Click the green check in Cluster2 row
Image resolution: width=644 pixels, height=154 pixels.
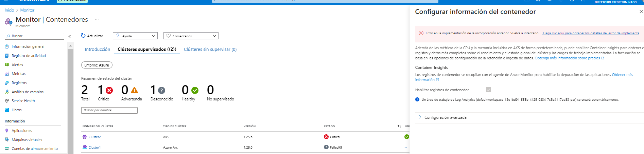pos(407,137)
